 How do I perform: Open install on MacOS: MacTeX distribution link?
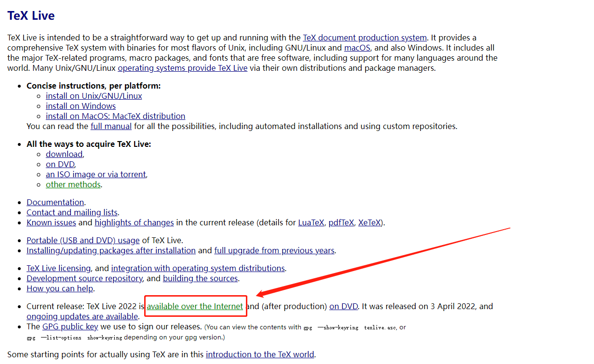pyautogui.click(x=116, y=116)
